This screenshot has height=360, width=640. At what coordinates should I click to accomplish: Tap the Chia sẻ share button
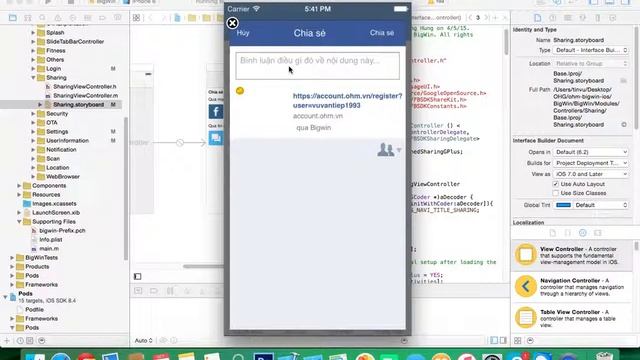(382, 33)
